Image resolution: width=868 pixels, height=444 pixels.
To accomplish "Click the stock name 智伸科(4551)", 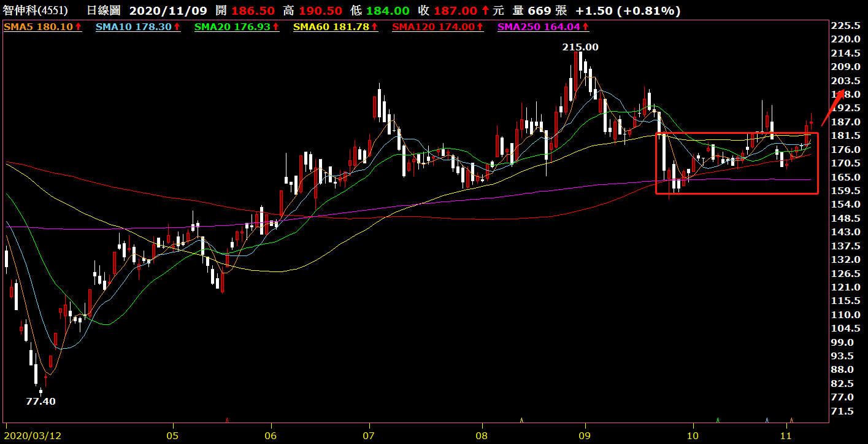I will point(36,11).
